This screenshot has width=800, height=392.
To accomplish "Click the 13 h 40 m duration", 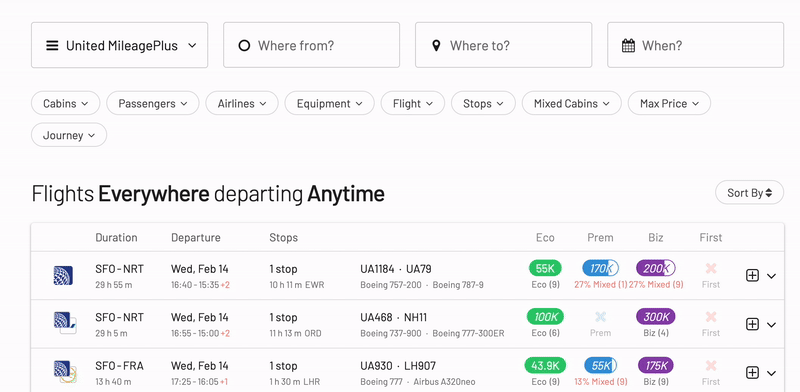I will click(x=113, y=382).
